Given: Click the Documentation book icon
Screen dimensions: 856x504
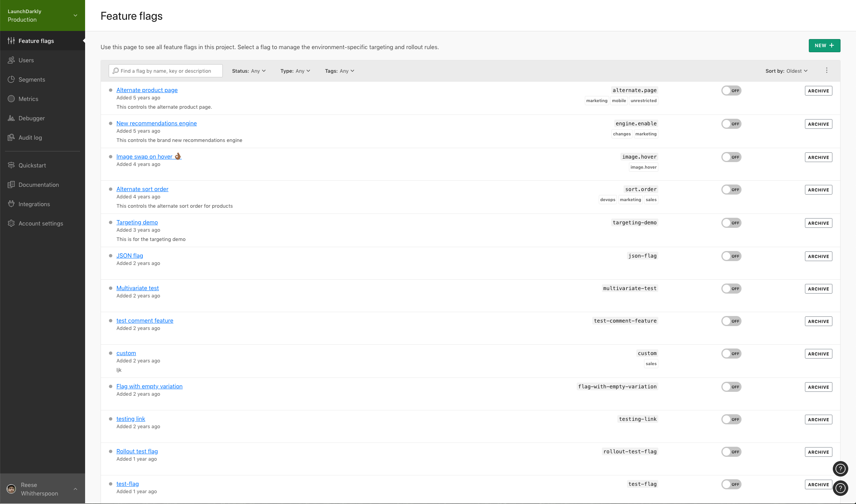Looking at the screenshot, I should tap(11, 185).
